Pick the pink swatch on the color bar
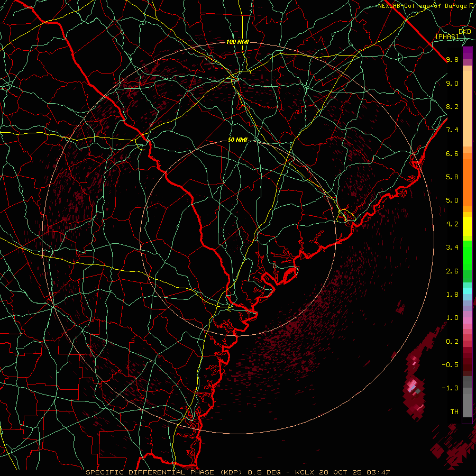Image resolution: width=476 pixels, height=476 pixels. (467, 321)
